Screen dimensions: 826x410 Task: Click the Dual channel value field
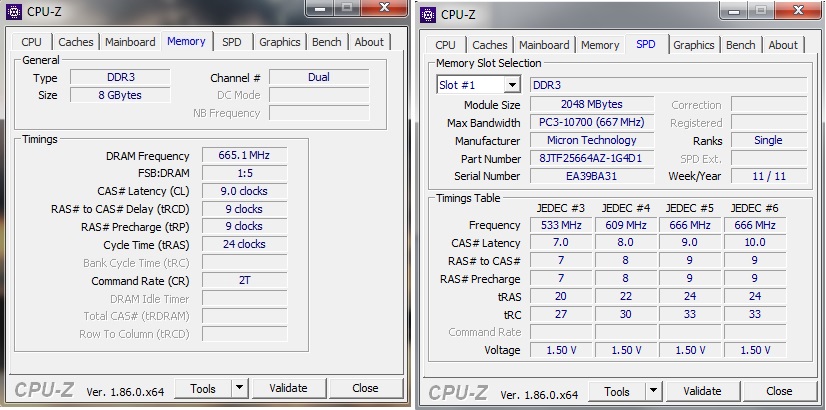point(319,77)
